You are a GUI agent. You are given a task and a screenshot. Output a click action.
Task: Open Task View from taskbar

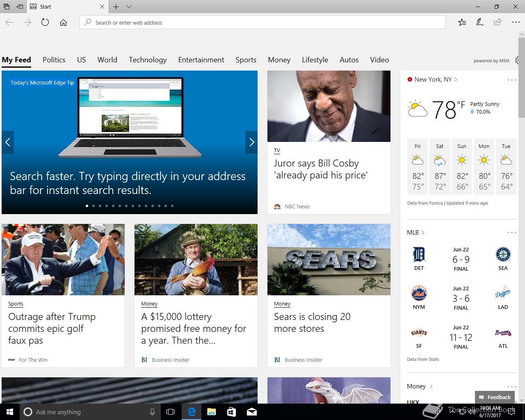[171, 412]
